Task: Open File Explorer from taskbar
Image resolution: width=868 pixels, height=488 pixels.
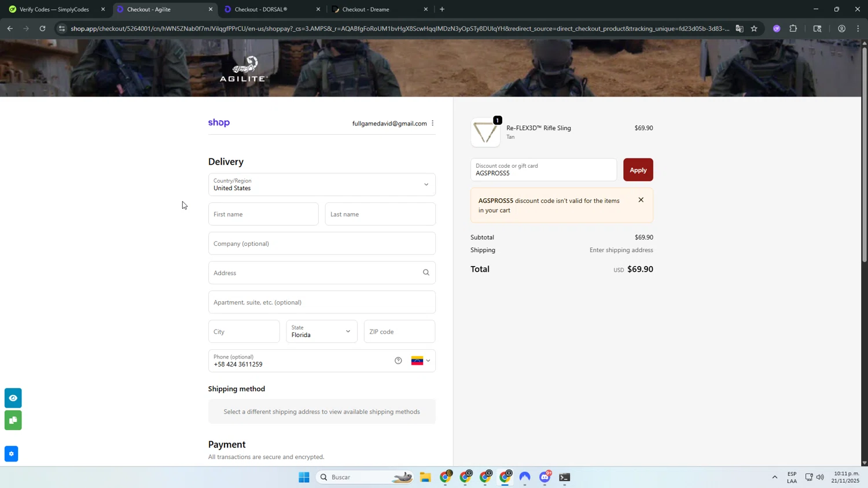Action: click(x=425, y=477)
